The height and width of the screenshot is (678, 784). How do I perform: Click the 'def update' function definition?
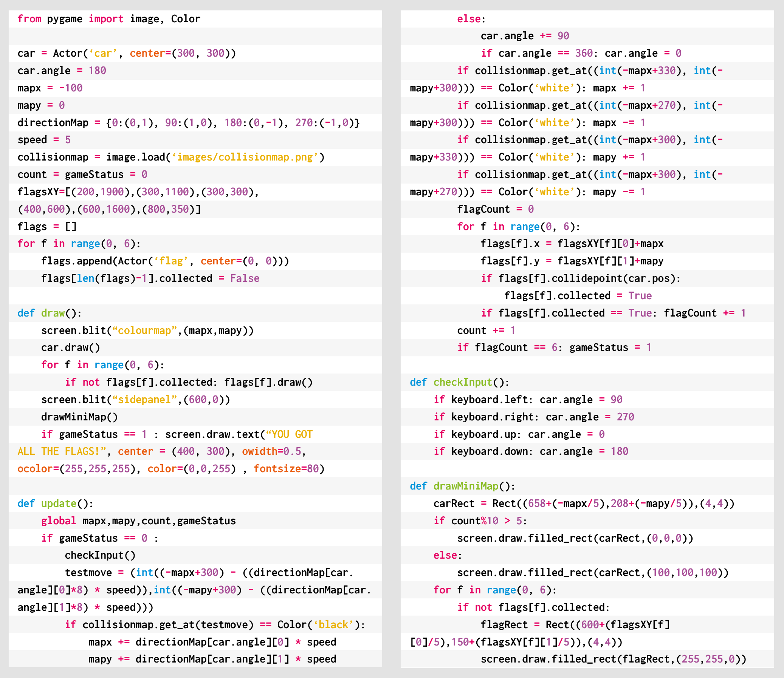point(55,503)
